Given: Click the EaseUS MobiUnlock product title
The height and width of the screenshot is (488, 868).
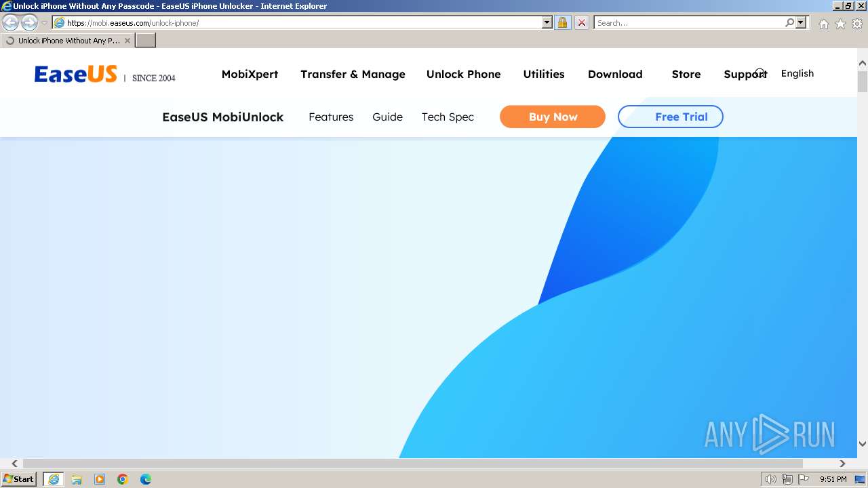Looking at the screenshot, I should tap(223, 117).
